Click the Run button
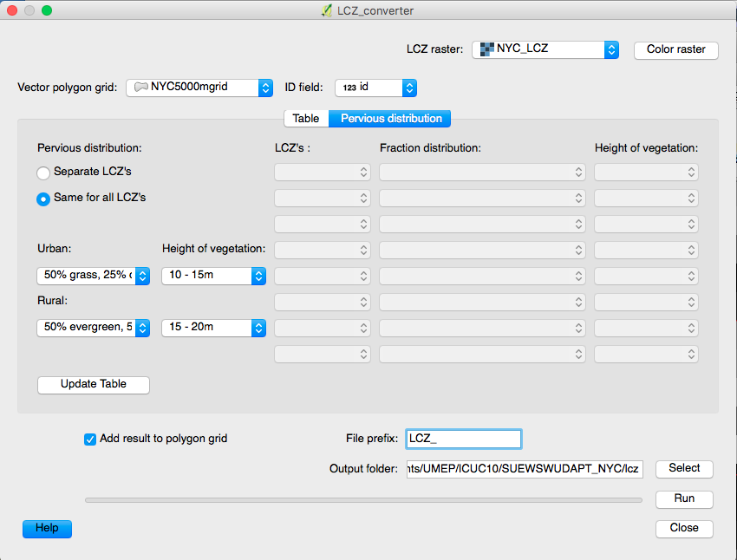 pos(684,499)
